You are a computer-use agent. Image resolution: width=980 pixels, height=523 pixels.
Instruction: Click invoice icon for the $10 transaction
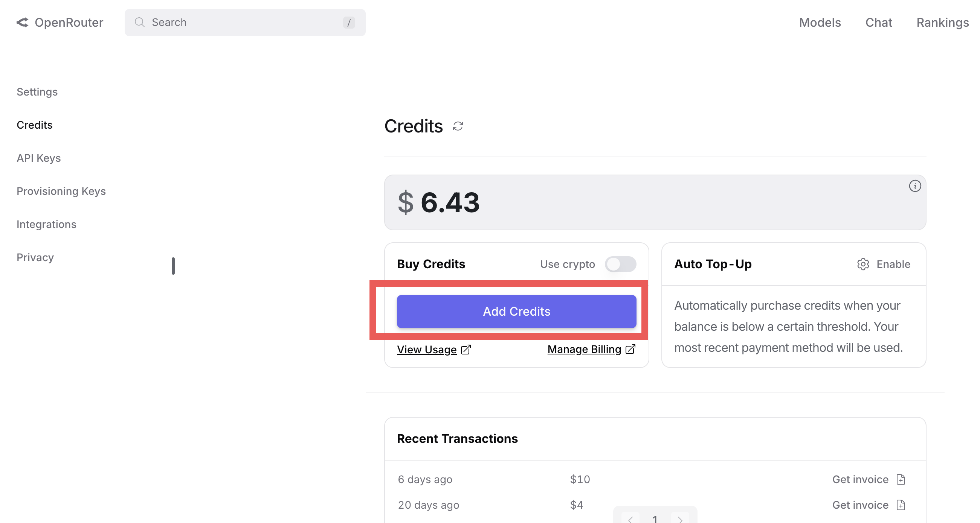(901, 479)
